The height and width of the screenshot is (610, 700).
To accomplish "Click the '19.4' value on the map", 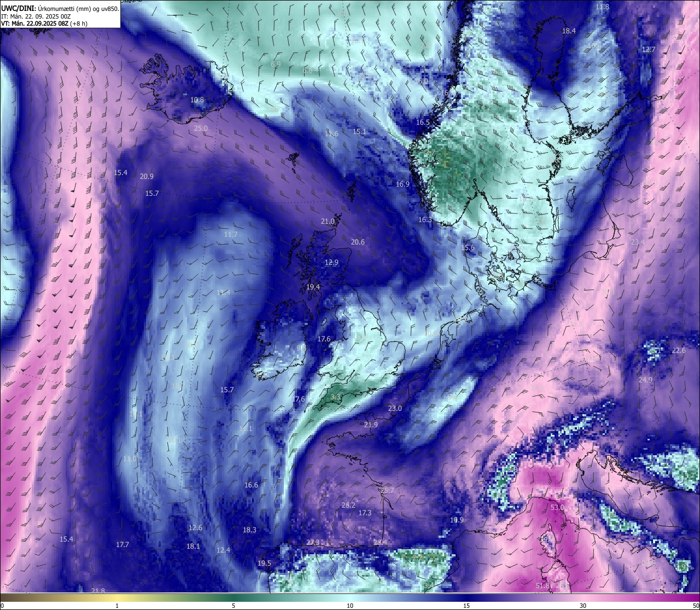I will [313, 287].
